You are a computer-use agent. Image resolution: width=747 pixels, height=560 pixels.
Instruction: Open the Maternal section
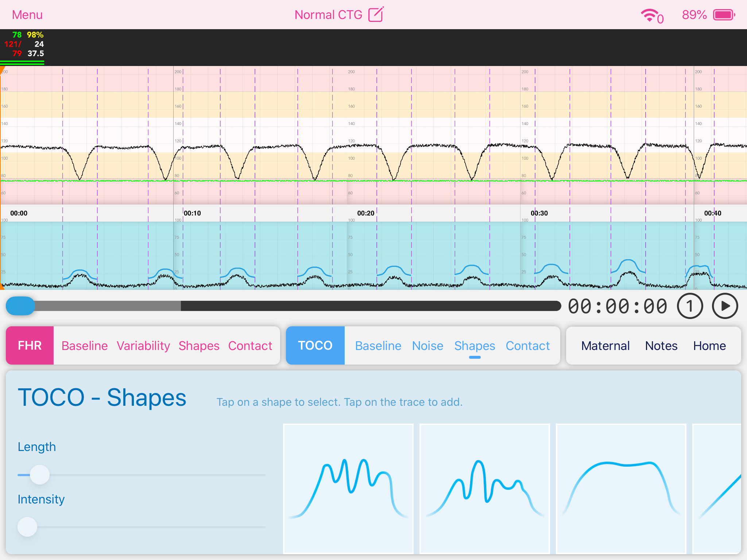click(605, 346)
